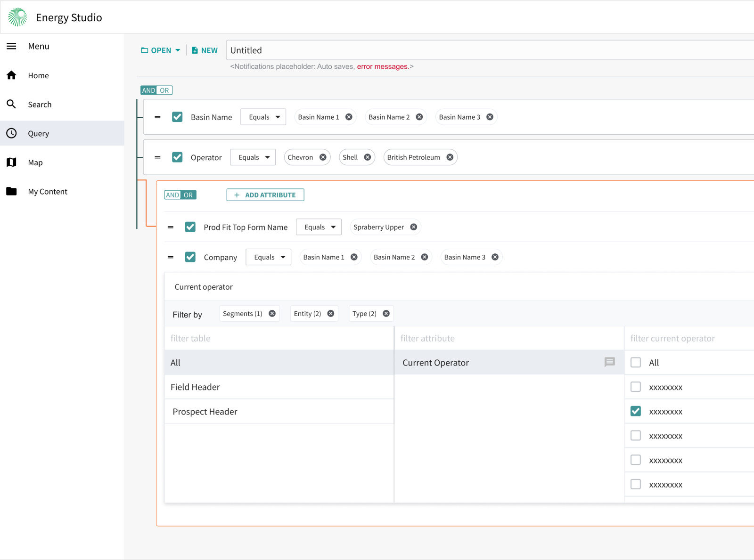
Task: Click the Map icon in sidebar
Action: pyautogui.click(x=11, y=162)
